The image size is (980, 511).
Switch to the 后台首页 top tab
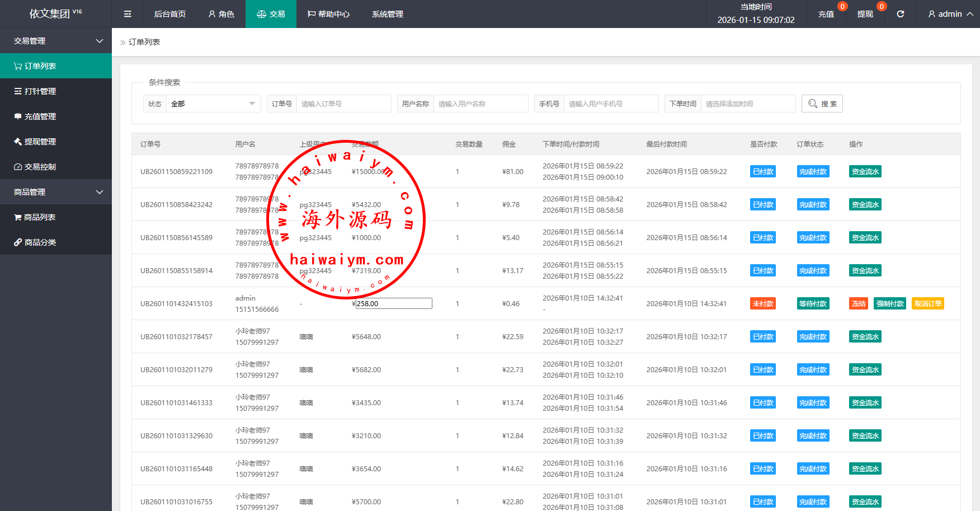point(169,14)
